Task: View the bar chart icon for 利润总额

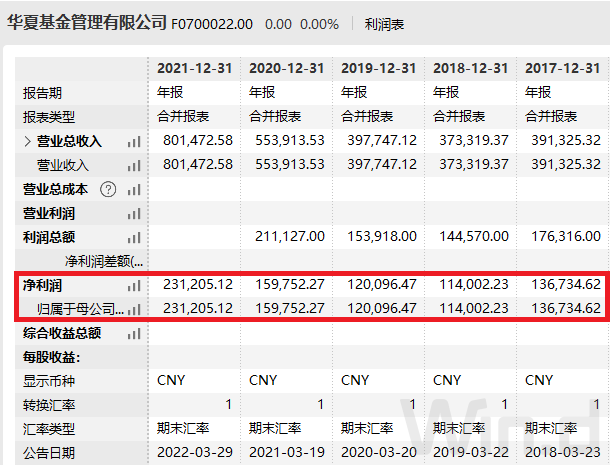Action: [x=133, y=237]
